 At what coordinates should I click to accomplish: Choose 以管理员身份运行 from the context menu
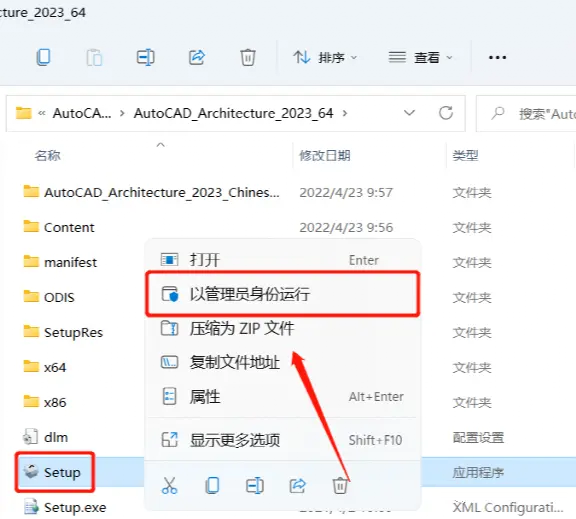[x=282, y=294]
